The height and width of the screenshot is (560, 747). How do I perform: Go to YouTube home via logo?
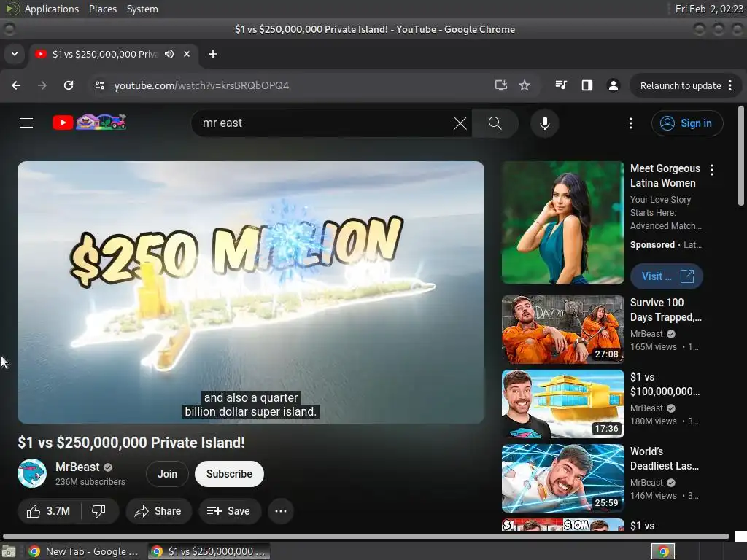point(89,122)
